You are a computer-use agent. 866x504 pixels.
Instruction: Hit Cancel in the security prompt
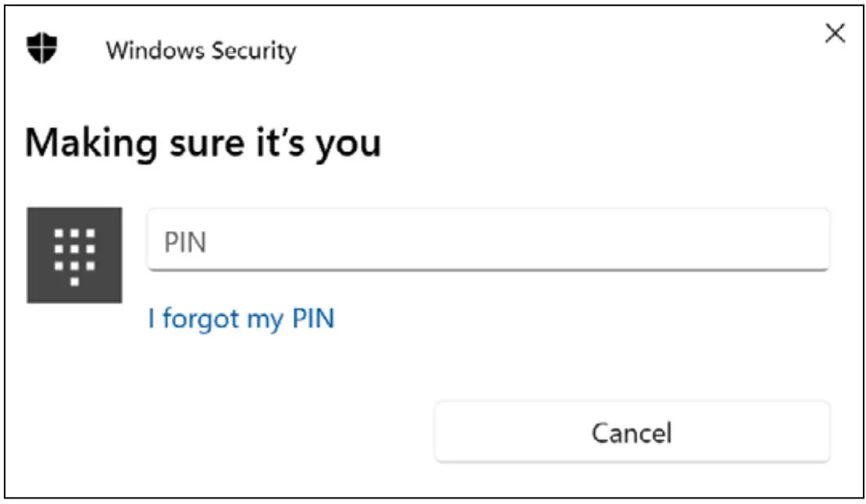point(632,432)
